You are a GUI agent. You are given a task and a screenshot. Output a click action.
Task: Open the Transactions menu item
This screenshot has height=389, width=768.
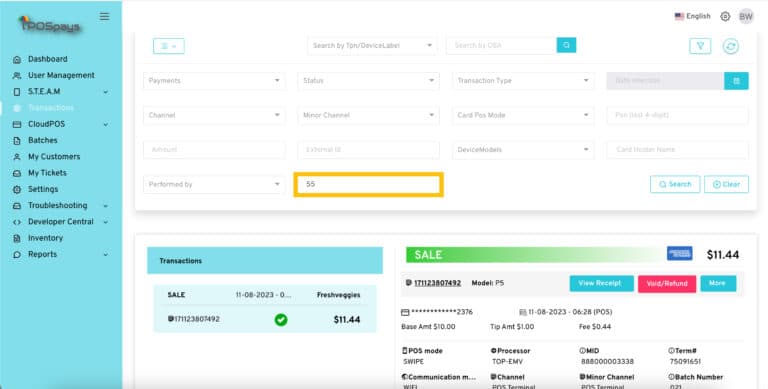click(x=50, y=108)
